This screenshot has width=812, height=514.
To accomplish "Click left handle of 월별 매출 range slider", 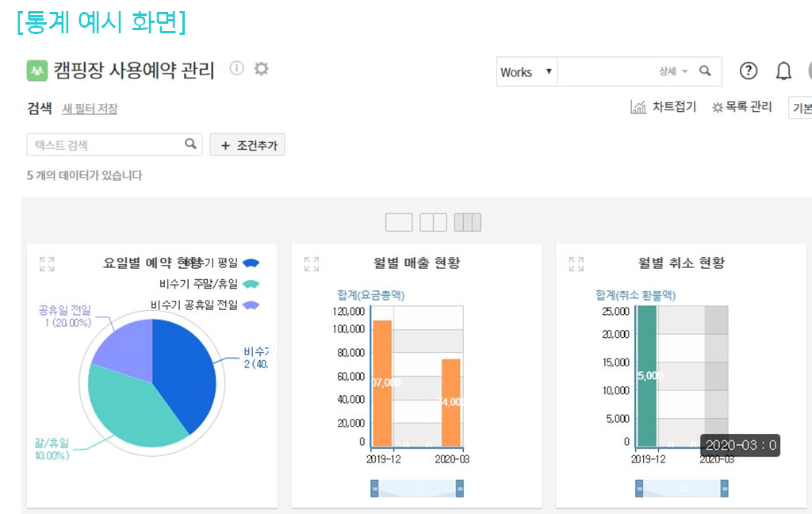I will [374, 489].
